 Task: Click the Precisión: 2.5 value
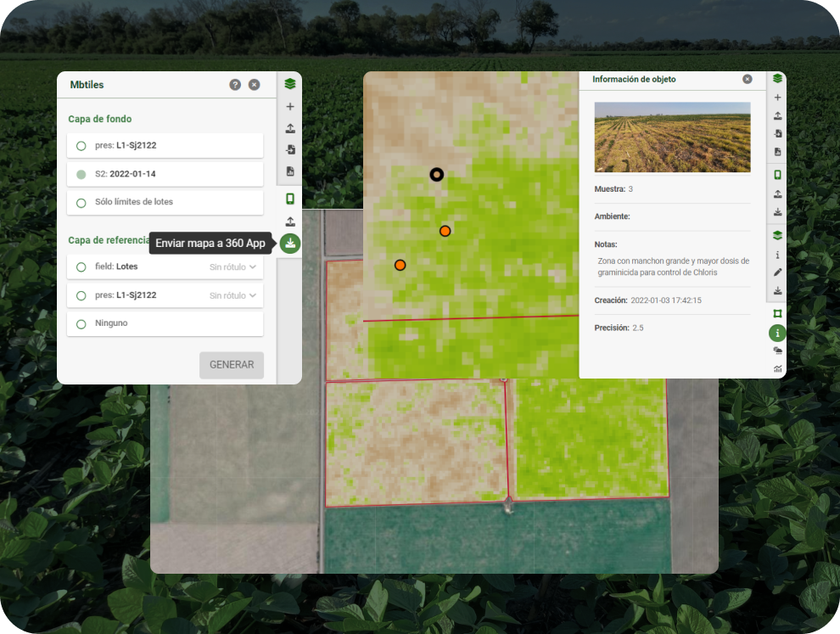[x=637, y=328]
